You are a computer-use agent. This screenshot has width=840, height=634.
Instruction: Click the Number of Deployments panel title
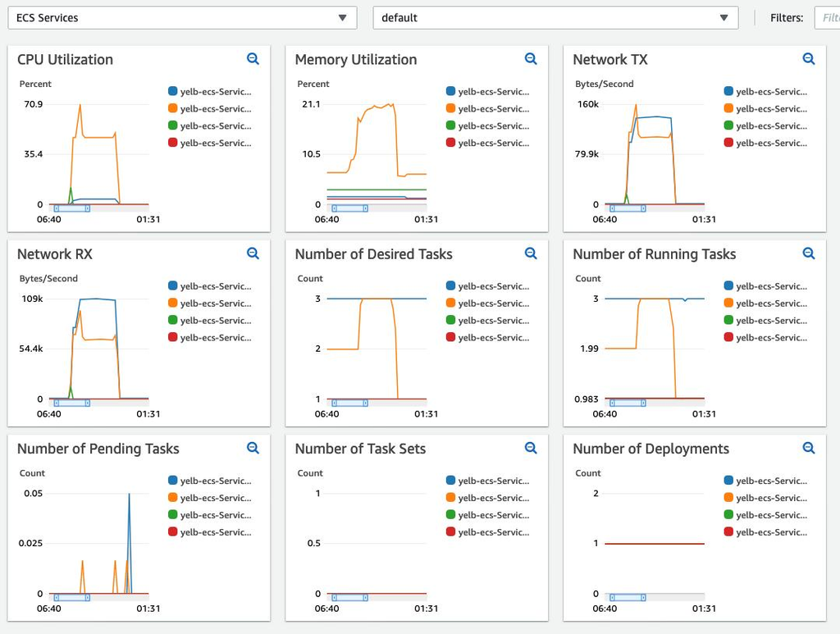tap(651, 449)
